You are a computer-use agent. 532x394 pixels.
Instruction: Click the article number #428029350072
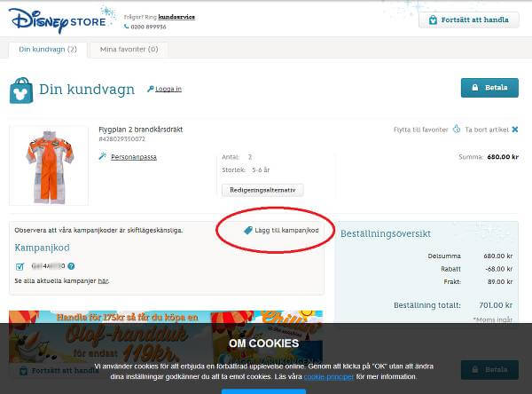tap(121, 139)
